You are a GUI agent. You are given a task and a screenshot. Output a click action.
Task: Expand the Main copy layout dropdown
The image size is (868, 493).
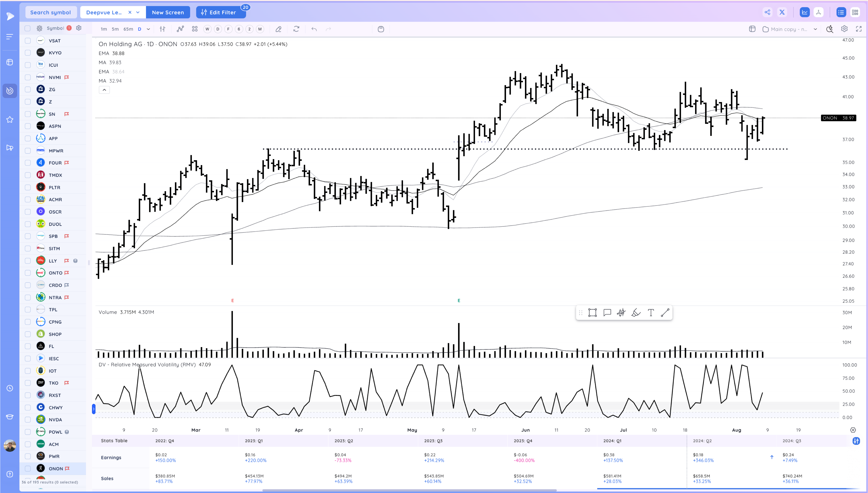(815, 29)
